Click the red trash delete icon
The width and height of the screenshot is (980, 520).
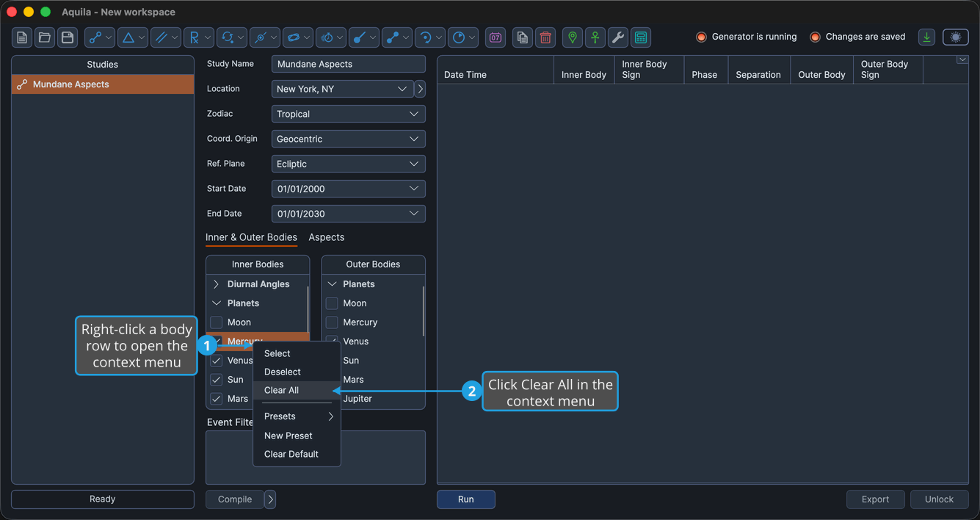545,37
